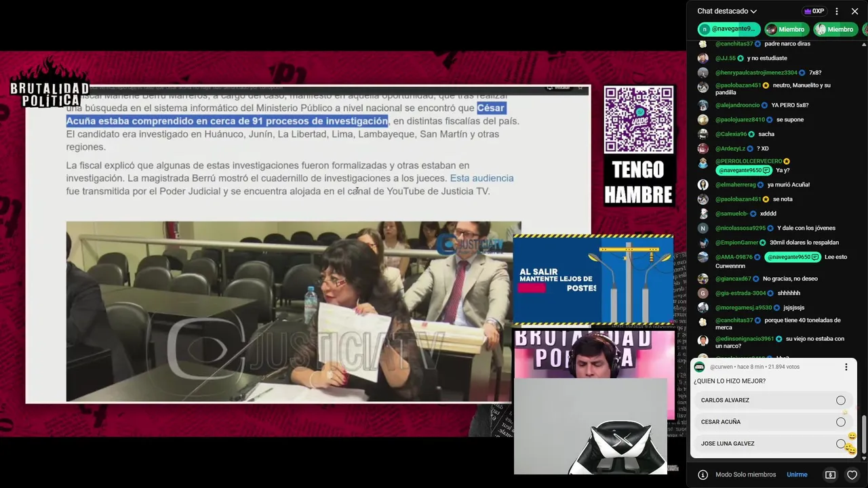Click @giancaxd67 avatar
Viewport: 868px width, 488px height.
pyautogui.click(x=703, y=279)
